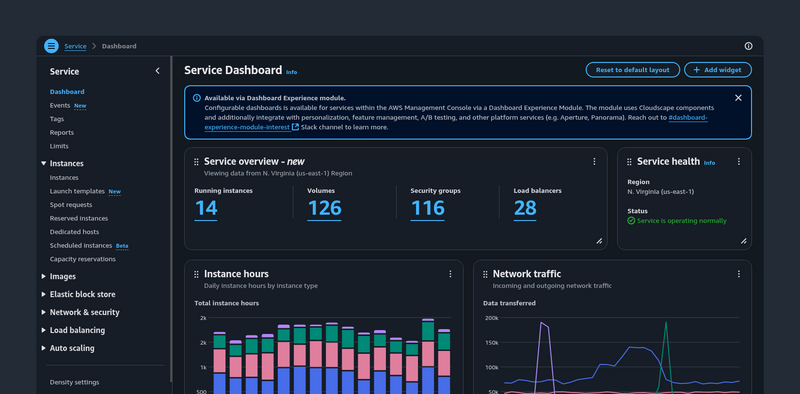Expand the Load balancing section
This screenshot has width=800, height=394.
point(43,330)
